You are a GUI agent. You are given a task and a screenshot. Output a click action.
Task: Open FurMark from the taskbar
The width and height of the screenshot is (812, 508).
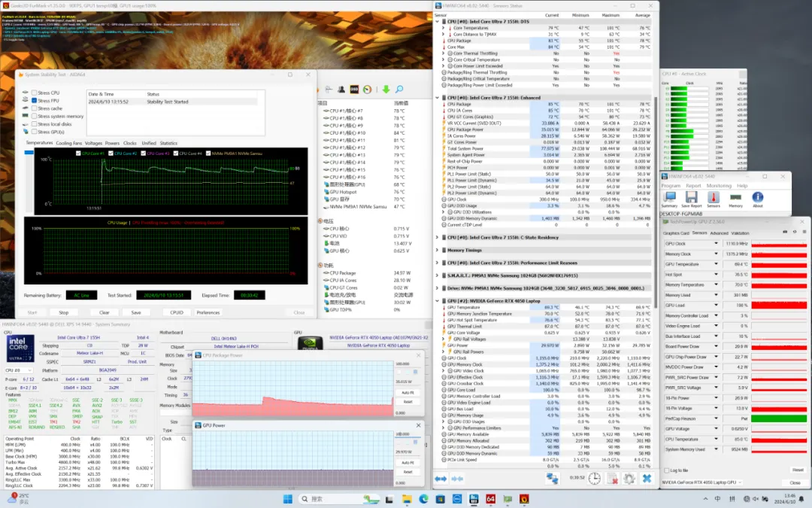click(524, 499)
